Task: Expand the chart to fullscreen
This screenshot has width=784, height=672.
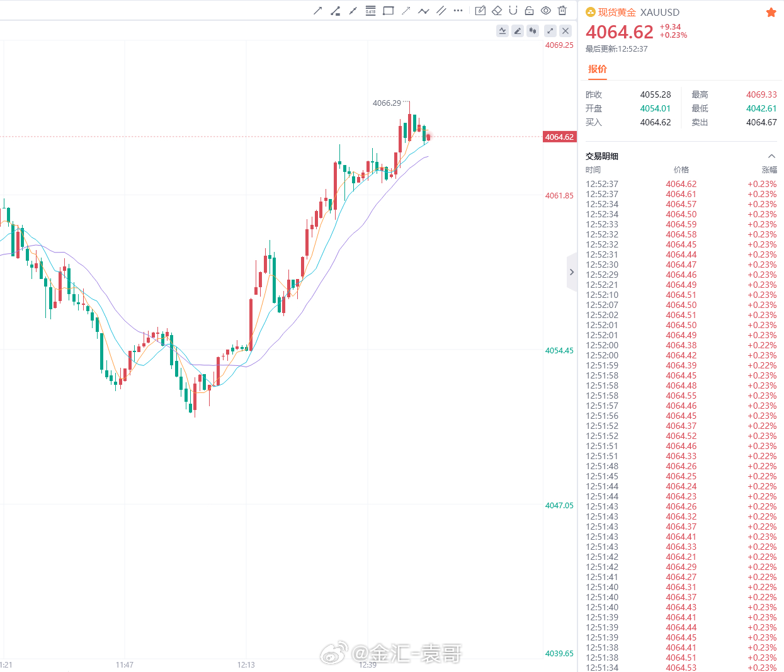Action: click(550, 30)
